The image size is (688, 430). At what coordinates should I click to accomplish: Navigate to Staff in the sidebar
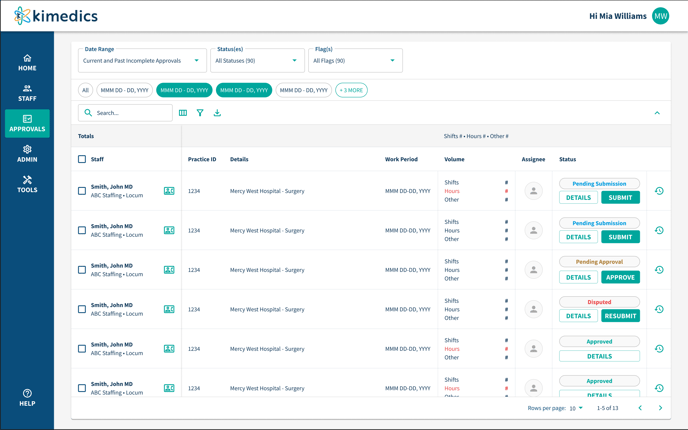(x=27, y=93)
